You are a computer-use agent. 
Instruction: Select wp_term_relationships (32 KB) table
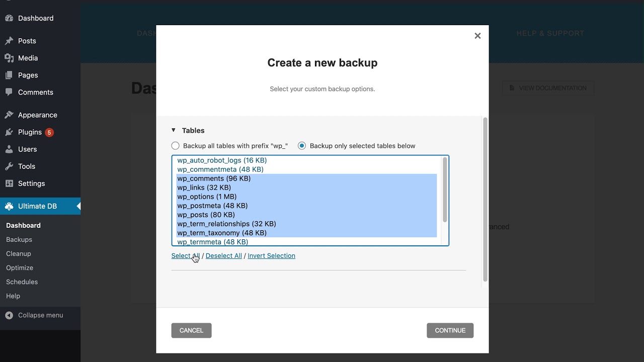tap(306, 224)
